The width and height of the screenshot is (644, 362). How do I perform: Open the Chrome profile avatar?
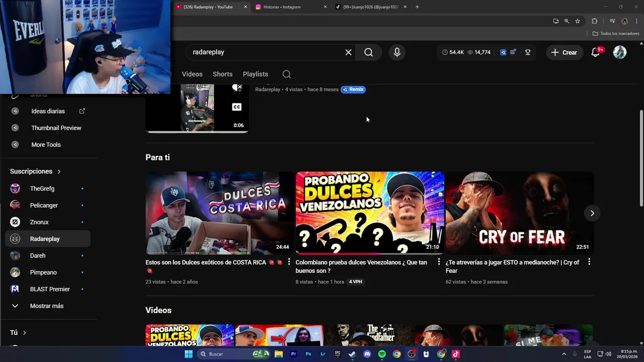(x=624, y=21)
